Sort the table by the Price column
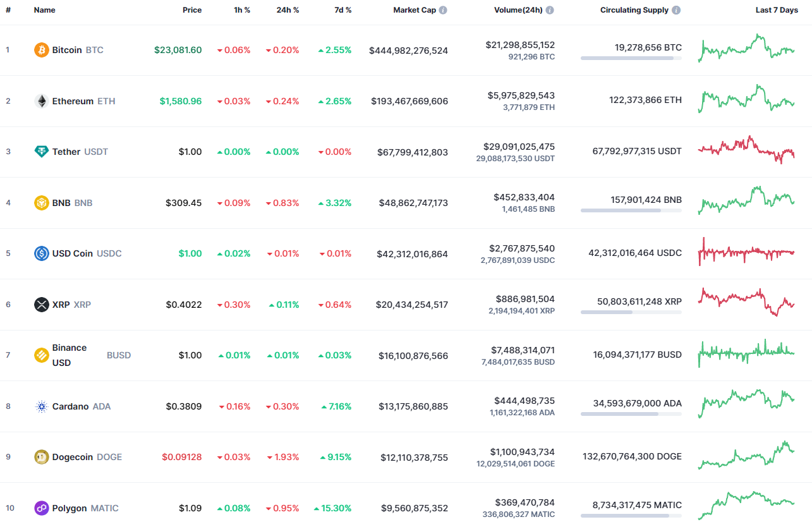The width and height of the screenshot is (812, 529). pyautogui.click(x=192, y=9)
